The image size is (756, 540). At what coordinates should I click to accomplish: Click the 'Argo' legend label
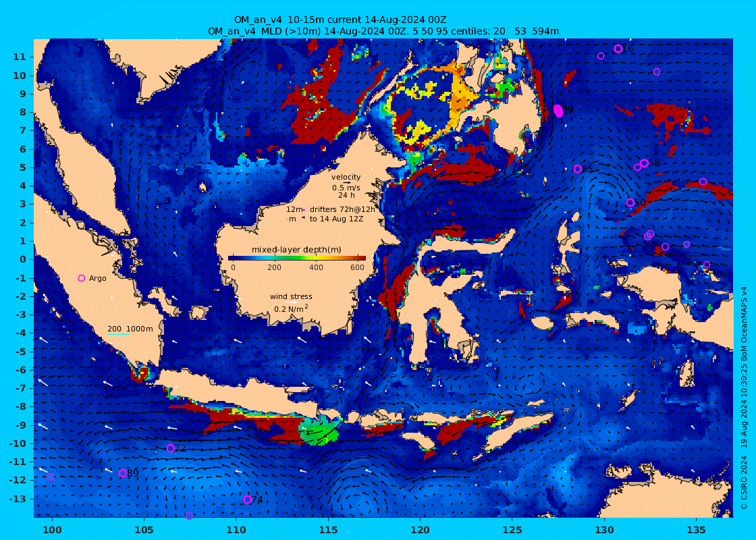click(x=97, y=278)
